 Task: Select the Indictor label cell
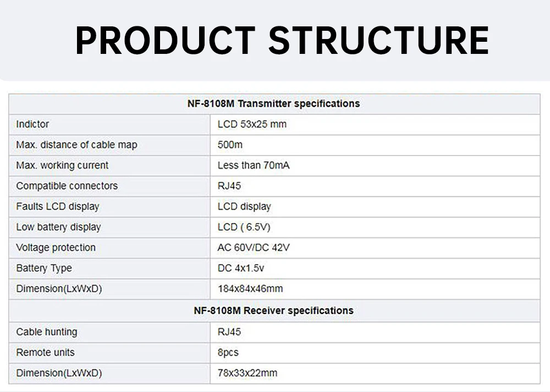click(32, 124)
